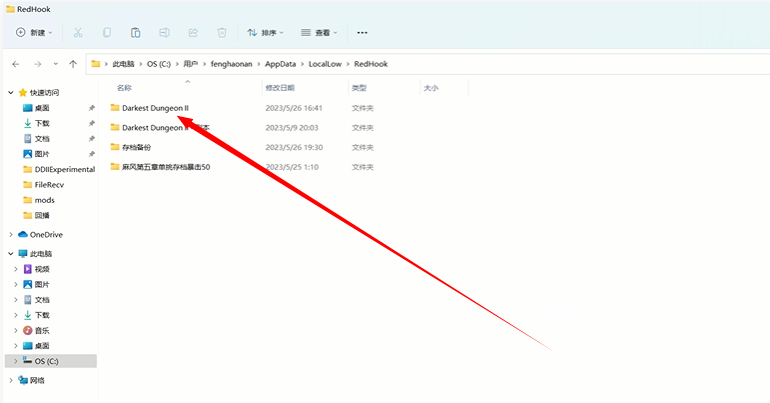Sort by 修改日期 column header
Viewport: 770px width, 403px height.
point(280,88)
